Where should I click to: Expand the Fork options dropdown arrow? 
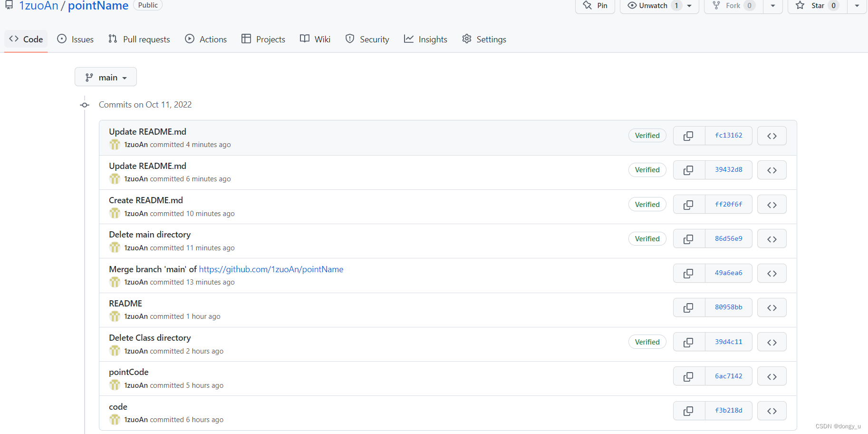(x=773, y=6)
